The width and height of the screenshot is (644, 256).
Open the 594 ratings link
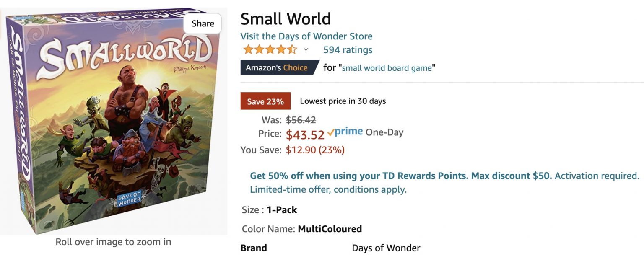click(x=348, y=49)
